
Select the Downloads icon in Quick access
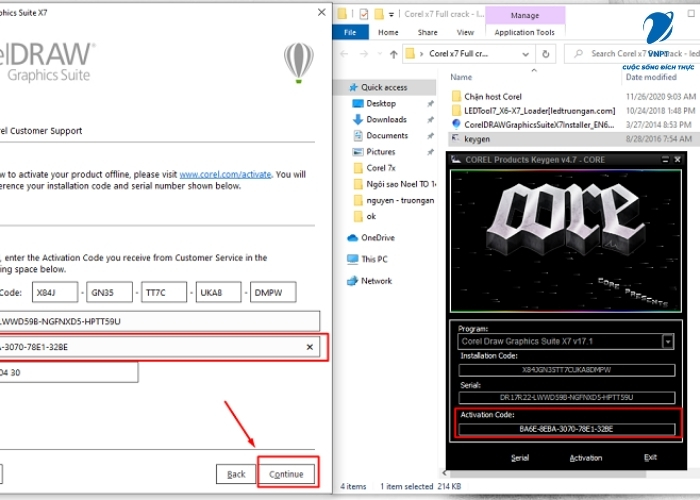359,119
